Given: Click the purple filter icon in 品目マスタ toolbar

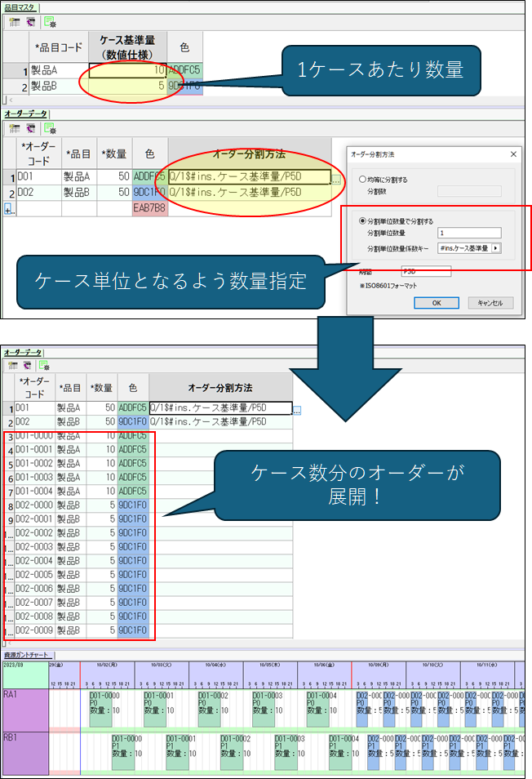Looking at the screenshot, I should (29, 22).
